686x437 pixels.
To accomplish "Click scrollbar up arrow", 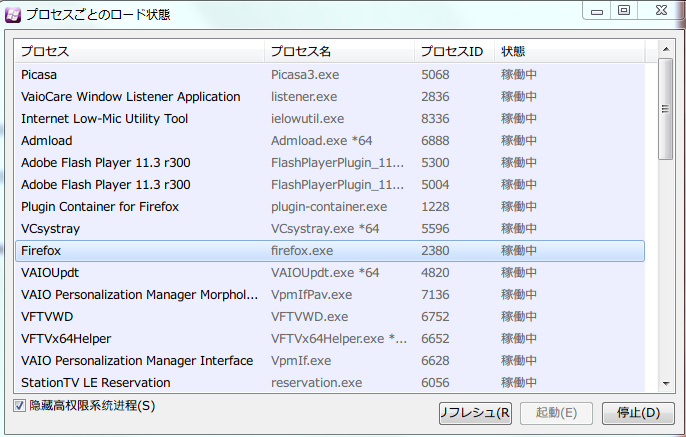I will point(666,49).
